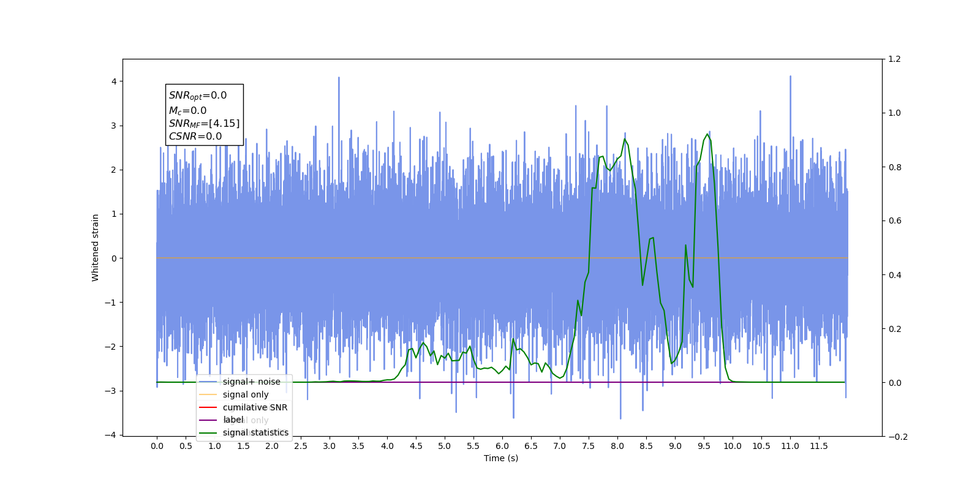Click the CSNR=0.0 annotation line
The height and width of the screenshot is (490, 980).
click(195, 137)
